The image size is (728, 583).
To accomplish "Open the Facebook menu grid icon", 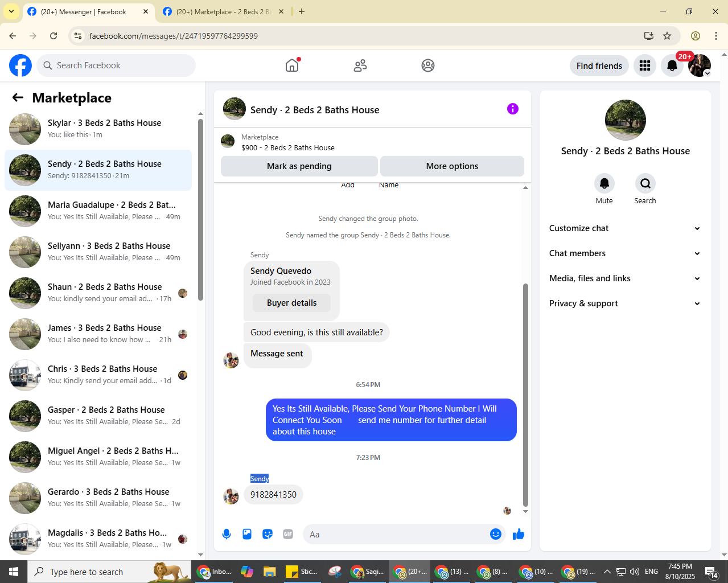I will (645, 65).
